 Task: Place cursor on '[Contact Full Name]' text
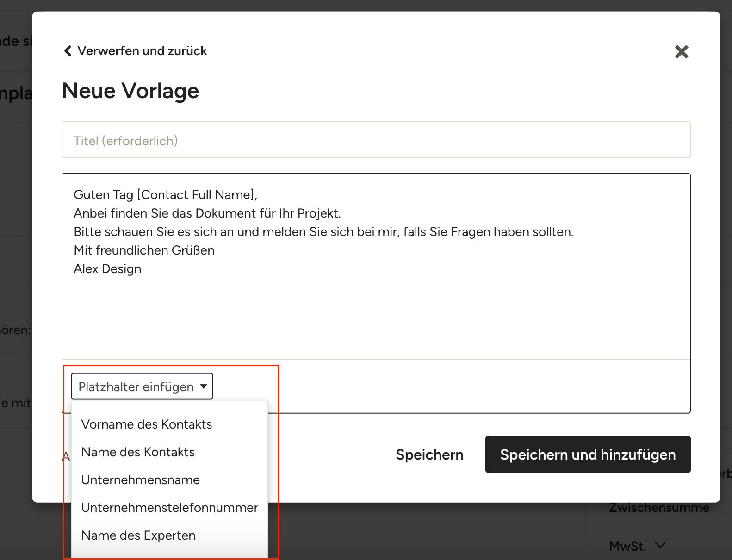pos(196,195)
